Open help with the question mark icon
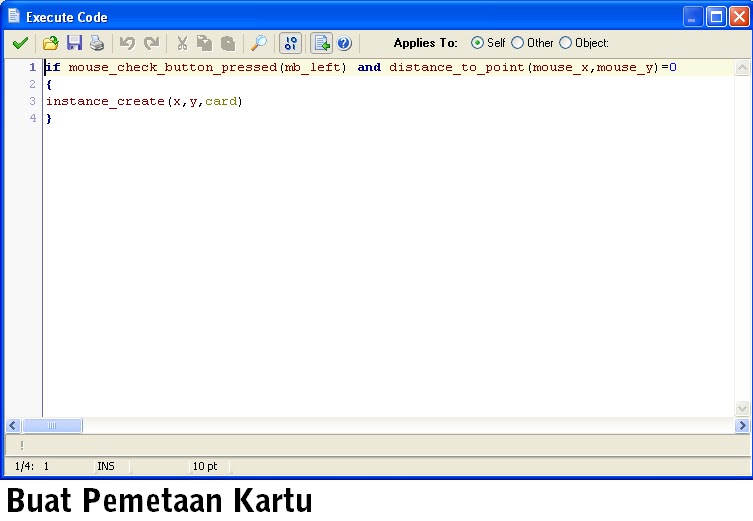The width and height of the screenshot is (753, 521). tap(344, 43)
